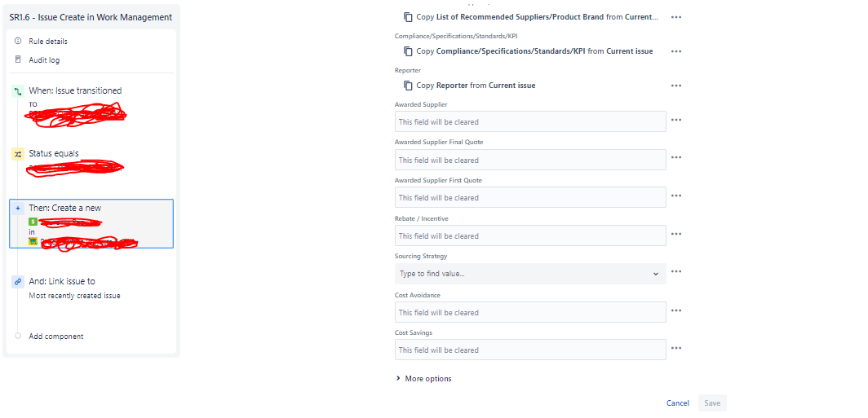Click the Cancel link

[678, 403]
